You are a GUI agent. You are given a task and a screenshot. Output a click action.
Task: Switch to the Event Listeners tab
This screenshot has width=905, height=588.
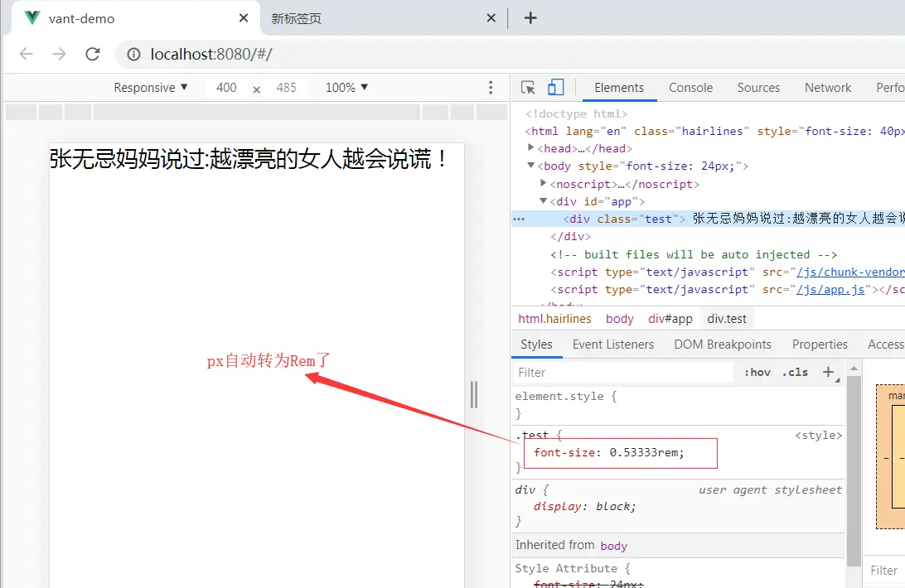(x=613, y=345)
